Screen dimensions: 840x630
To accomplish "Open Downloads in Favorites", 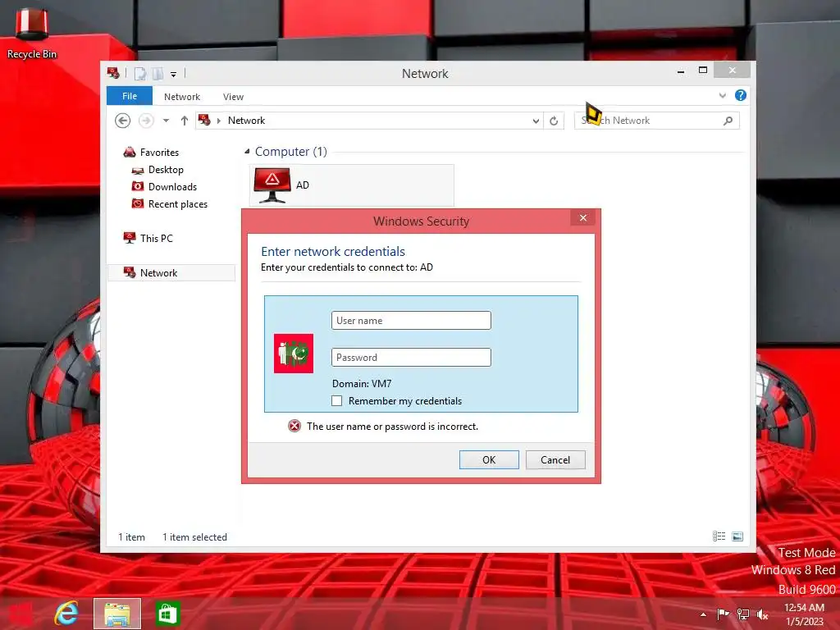I will [x=172, y=187].
